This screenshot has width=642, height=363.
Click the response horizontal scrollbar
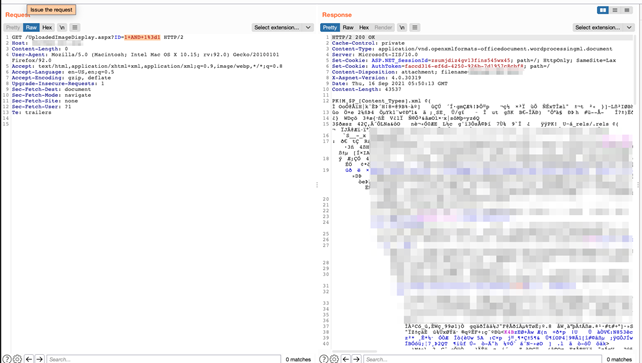pos(355,351)
